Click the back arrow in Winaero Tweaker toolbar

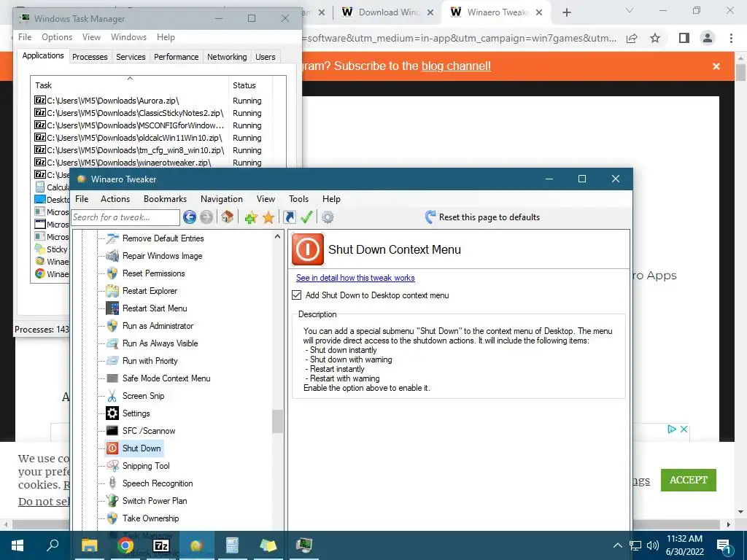click(190, 217)
